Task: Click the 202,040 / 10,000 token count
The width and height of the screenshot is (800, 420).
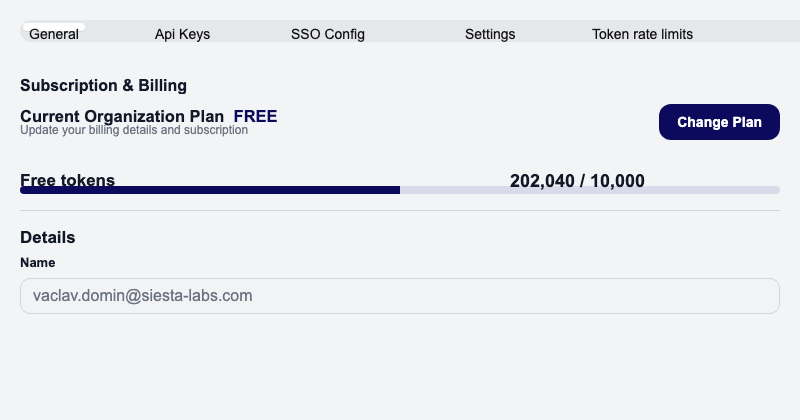Action: coord(577,181)
